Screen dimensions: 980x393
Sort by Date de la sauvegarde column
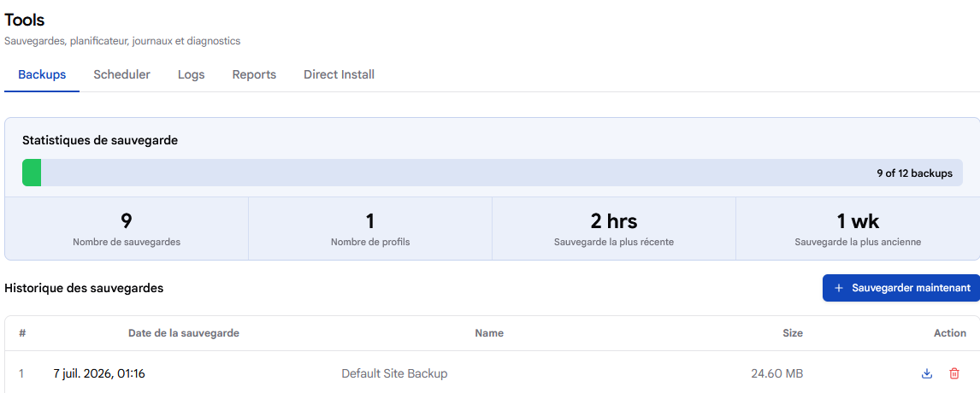pyautogui.click(x=184, y=333)
